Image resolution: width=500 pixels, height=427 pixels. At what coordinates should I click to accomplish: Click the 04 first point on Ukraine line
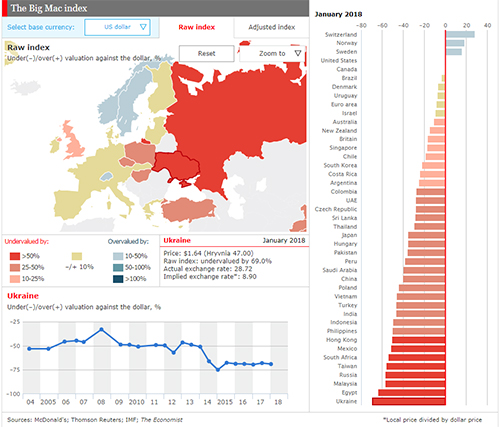[x=29, y=349]
